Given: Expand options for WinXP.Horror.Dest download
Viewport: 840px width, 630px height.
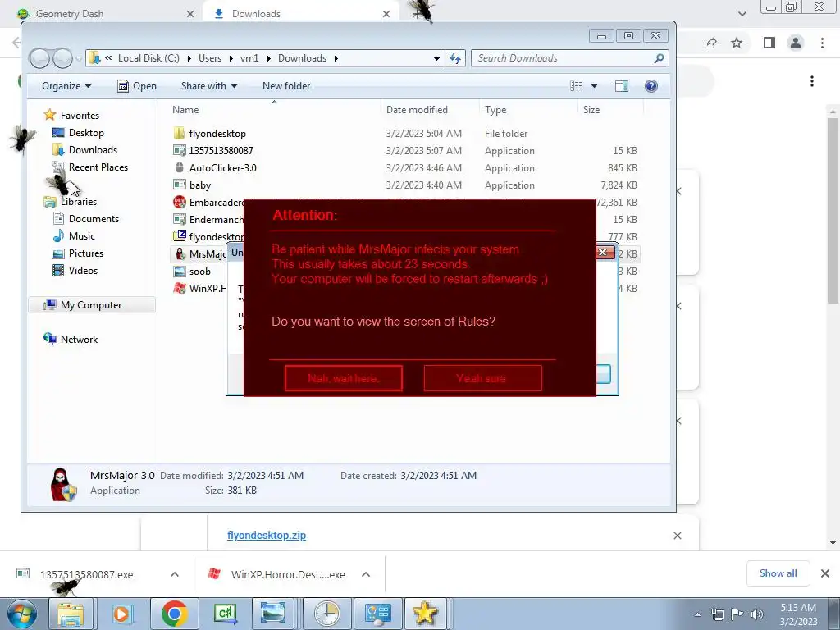Looking at the screenshot, I should [x=366, y=574].
